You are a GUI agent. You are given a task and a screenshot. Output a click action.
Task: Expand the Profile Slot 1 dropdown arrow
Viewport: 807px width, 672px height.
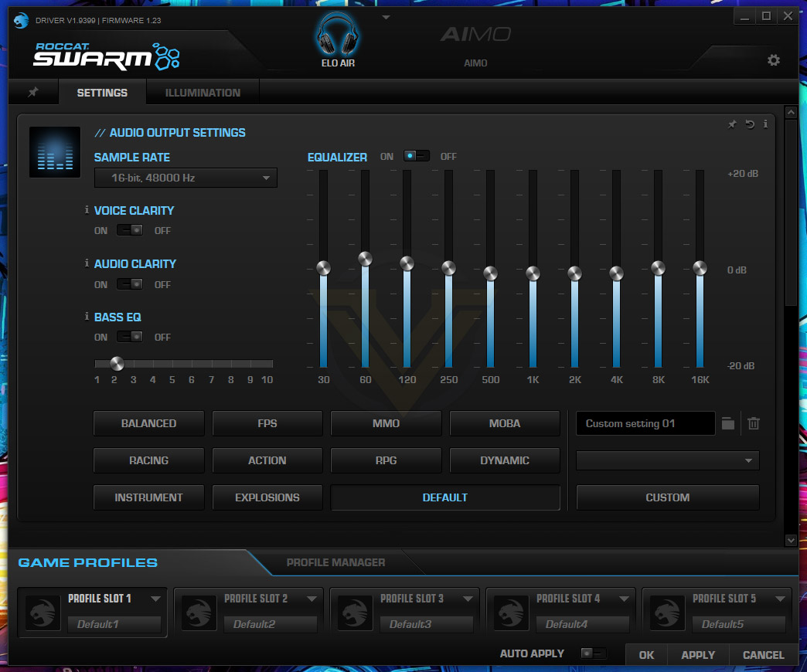(x=155, y=599)
